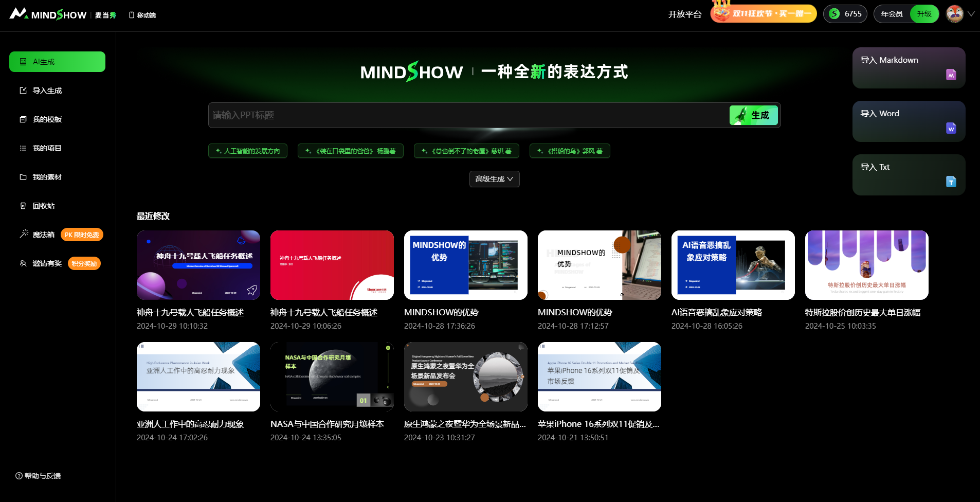Click the 最近修改 section heading
The width and height of the screenshot is (980, 502).
(x=153, y=216)
